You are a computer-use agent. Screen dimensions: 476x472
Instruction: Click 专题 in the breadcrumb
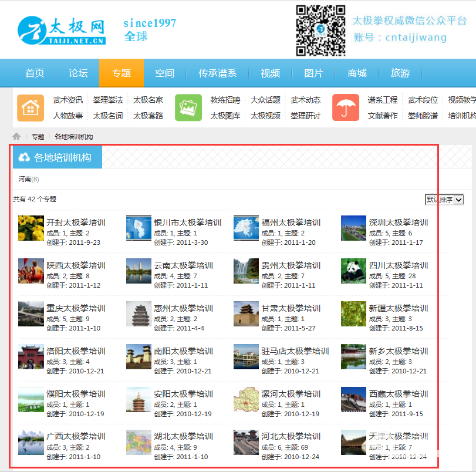pos(38,137)
